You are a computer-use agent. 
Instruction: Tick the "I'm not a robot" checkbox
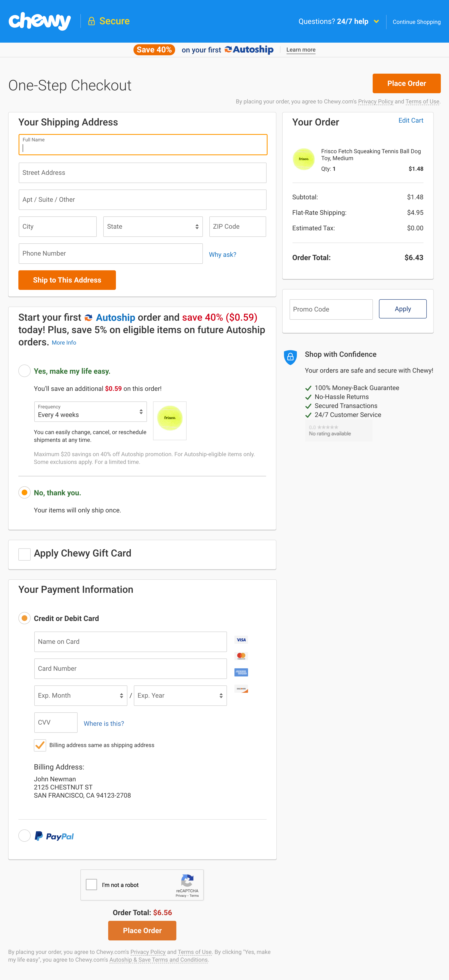tap(91, 885)
